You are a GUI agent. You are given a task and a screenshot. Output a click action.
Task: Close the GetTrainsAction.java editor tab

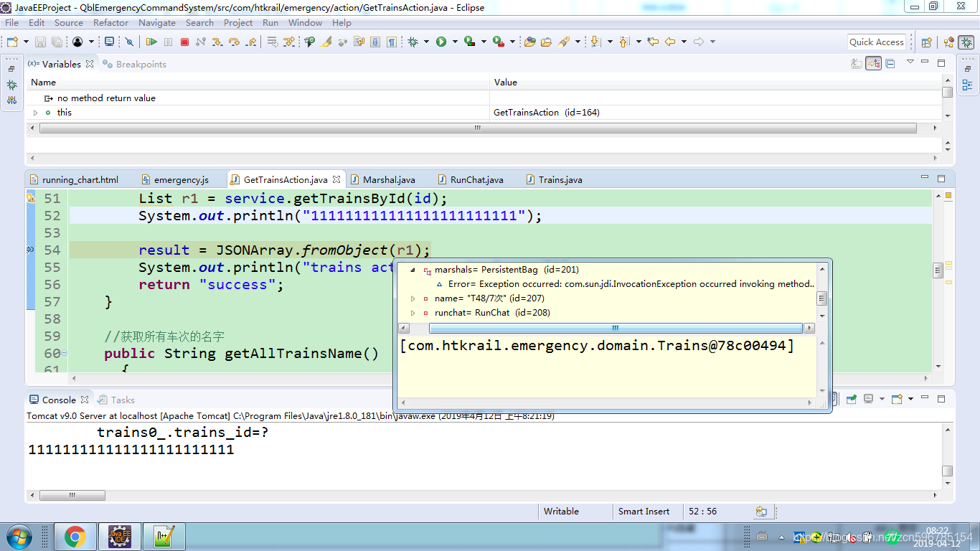tap(337, 179)
